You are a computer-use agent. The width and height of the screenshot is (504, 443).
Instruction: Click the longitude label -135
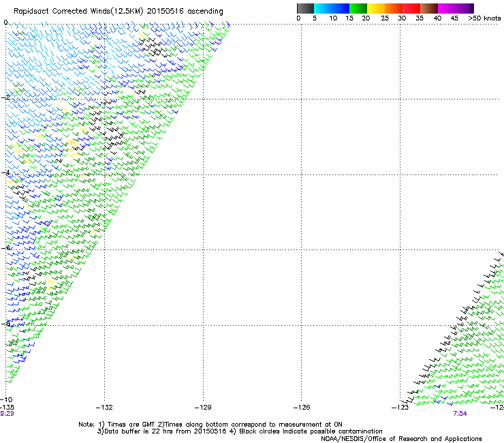(7, 408)
